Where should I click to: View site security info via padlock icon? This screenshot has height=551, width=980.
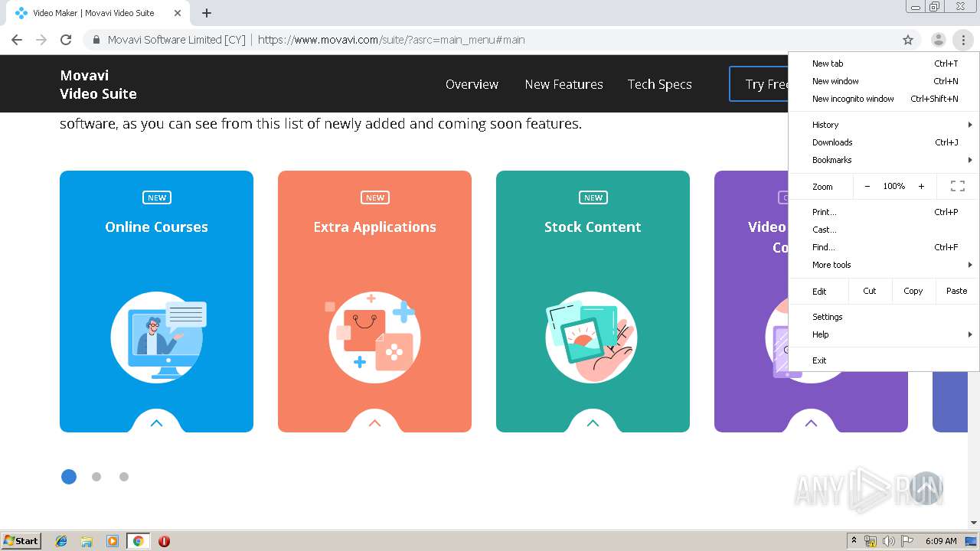(x=96, y=40)
